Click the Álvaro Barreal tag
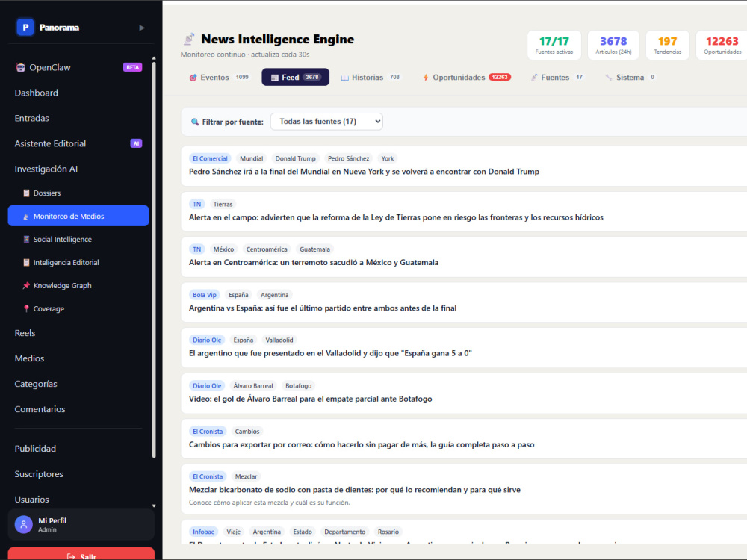The image size is (747, 560). (253, 386)
